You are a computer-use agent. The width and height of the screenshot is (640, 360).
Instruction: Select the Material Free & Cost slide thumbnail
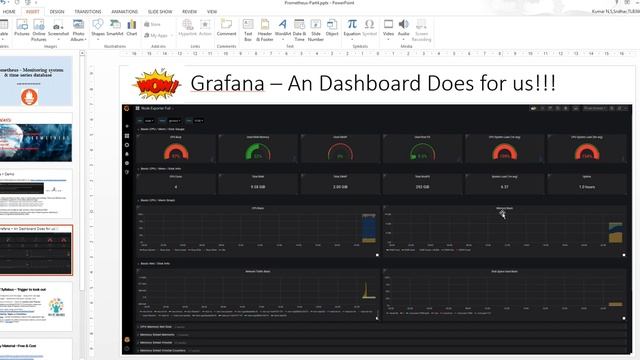36,349
